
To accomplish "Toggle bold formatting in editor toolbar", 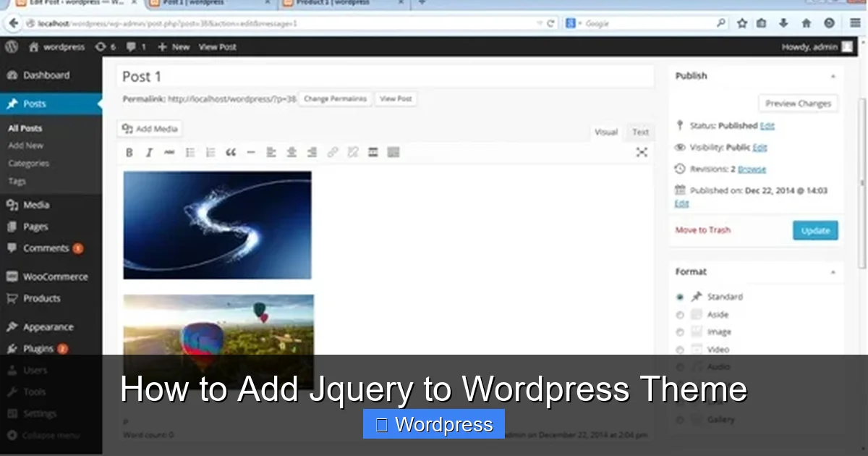I will click(129, 153).
